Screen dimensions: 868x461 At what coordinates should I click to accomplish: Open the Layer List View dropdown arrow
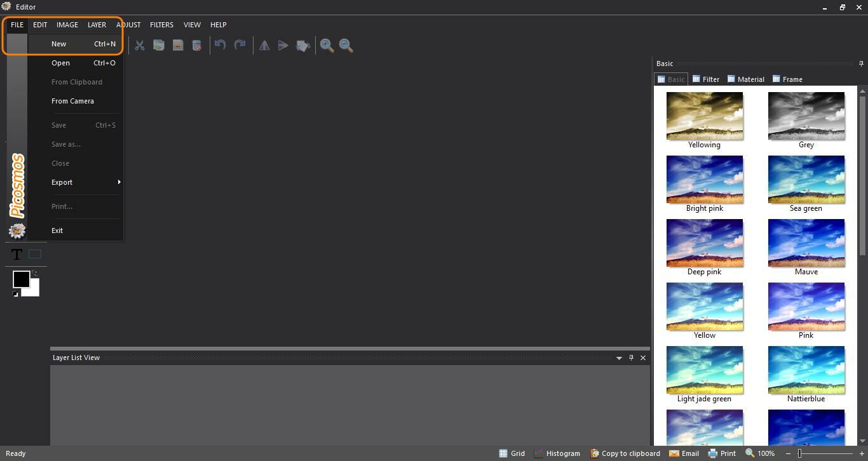click(x=619, y=358)
